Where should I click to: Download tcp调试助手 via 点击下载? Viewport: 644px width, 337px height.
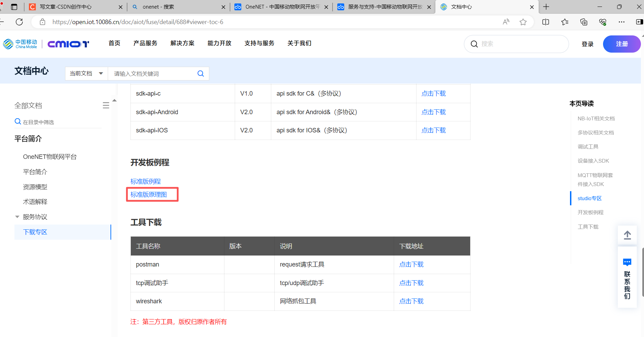(411, 283)
